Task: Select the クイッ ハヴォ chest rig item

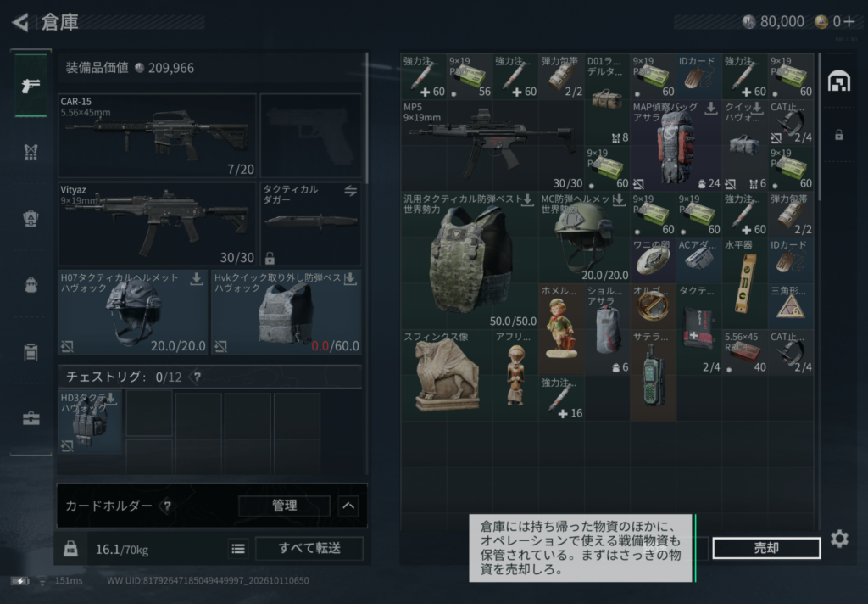Action: tap(744, 145)
